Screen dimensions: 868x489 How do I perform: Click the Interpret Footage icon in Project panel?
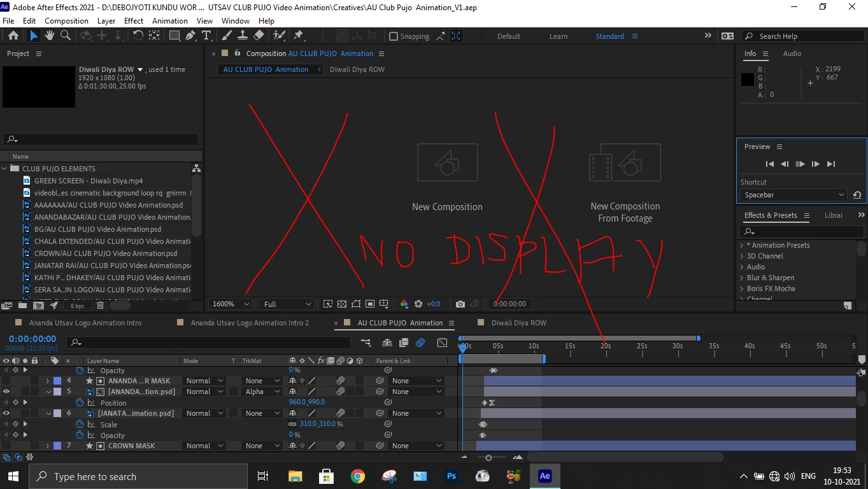pos(7,306)
